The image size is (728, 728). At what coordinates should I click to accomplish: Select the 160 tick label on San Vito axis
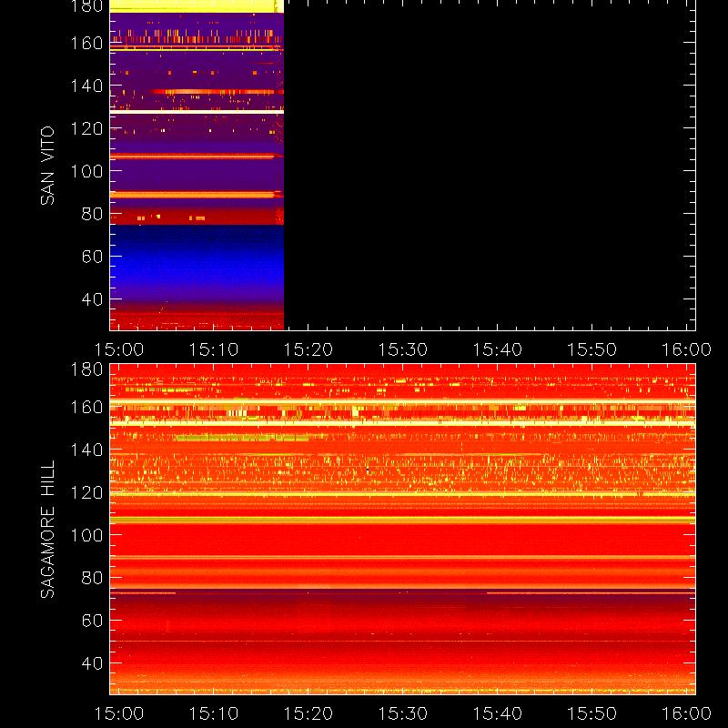pyautogui.click(x=86, y=43)
